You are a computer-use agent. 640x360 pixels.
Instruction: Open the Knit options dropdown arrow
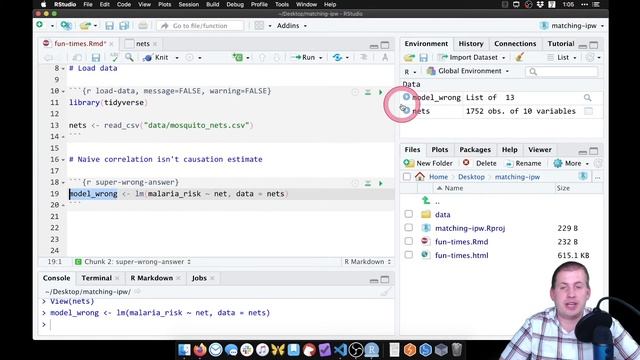pyautogui.click(x=177, y=58)
